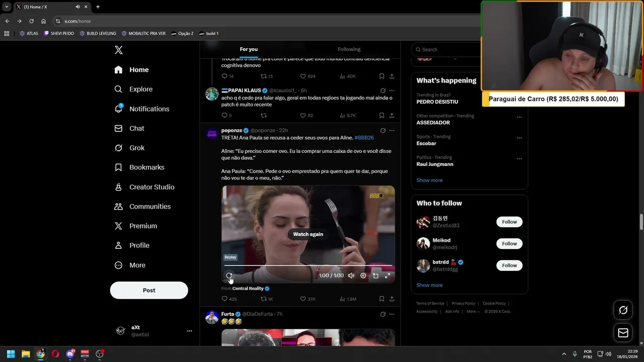Select the For you tab
The width and height of the screenshot is (644, 362).
[x=249, y=49]
